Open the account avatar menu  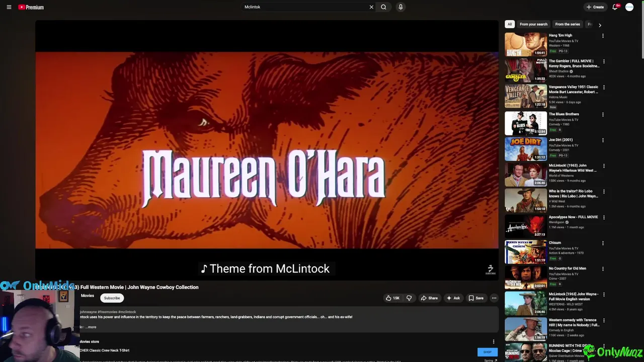629,7
